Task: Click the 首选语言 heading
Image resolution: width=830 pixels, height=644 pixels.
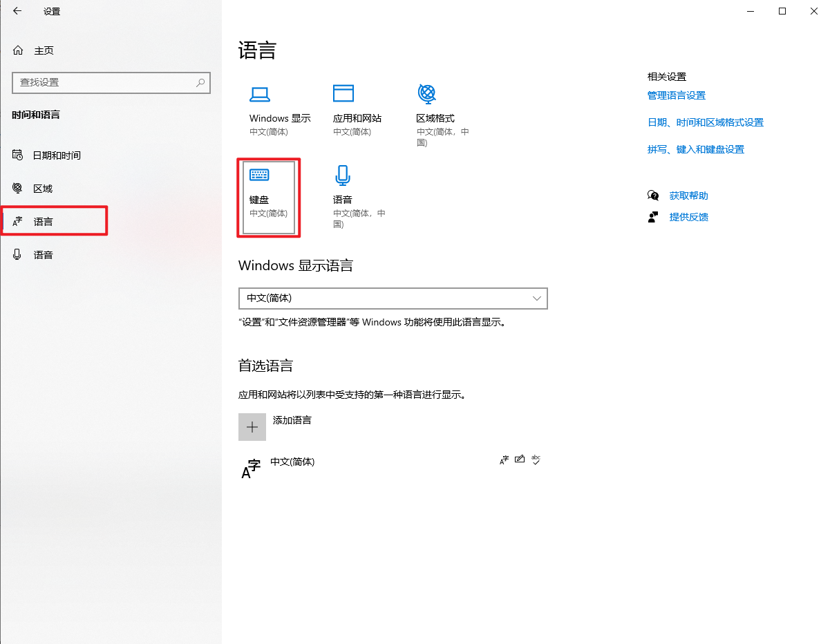Action: click(x=266, y=366)
